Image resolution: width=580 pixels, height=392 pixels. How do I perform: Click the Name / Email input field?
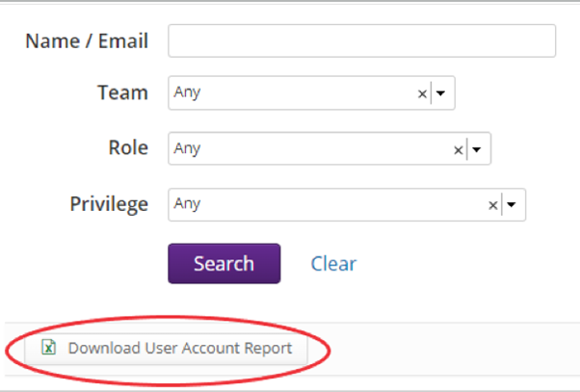pos(361,40)
